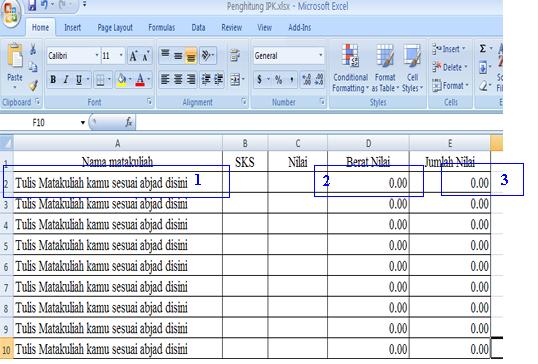Increase the cell indent
This screenshot has width=538, height=364.
click(218, 80)
